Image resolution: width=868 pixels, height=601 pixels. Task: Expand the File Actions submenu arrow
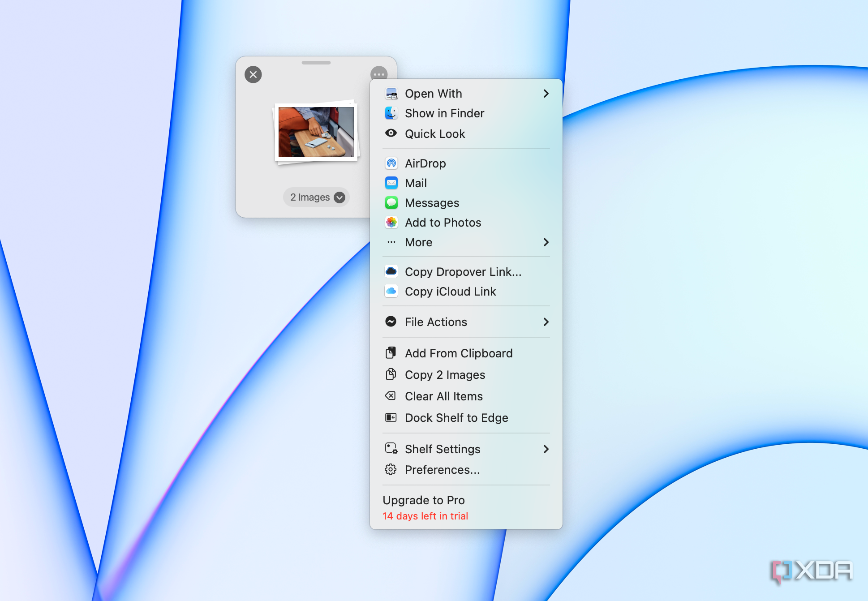coord(546,322)
